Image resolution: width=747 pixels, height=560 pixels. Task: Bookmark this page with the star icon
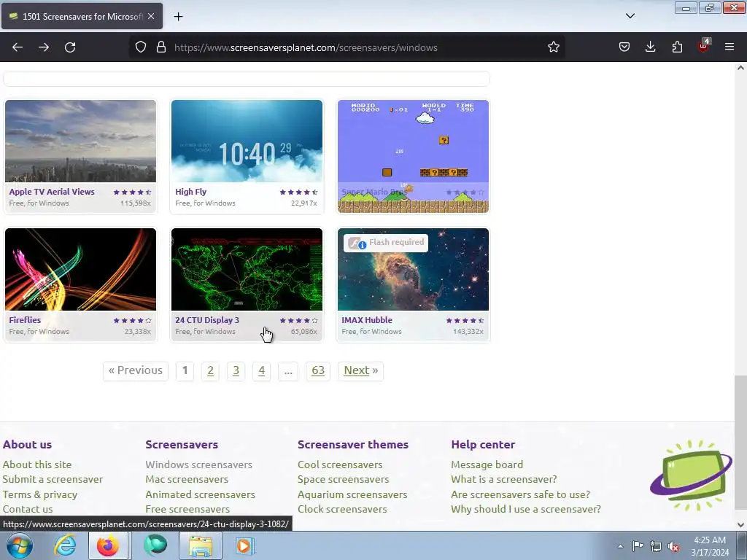553,47
